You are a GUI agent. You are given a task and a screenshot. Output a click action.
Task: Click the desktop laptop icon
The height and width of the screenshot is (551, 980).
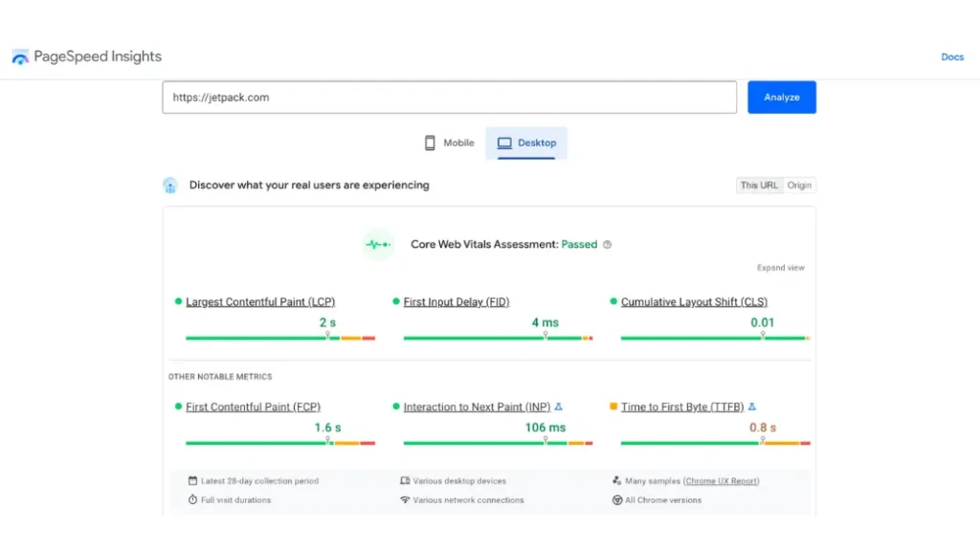[504, 143]
